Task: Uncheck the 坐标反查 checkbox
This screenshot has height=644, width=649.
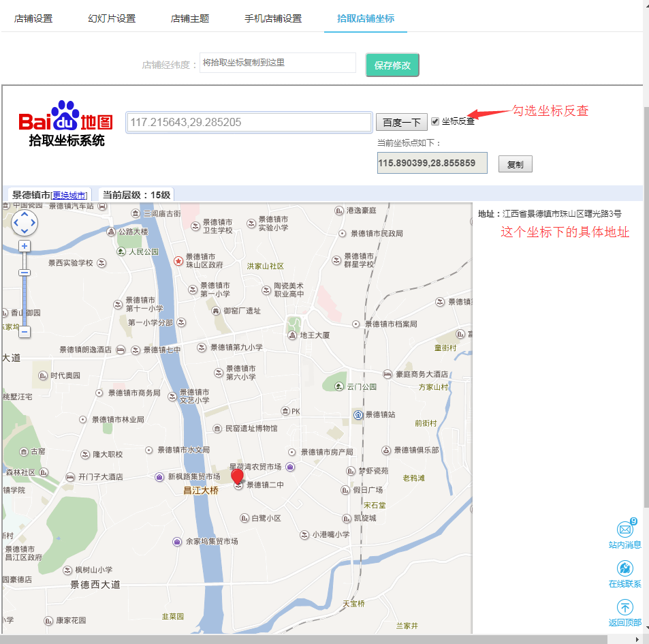Action: pos(435,121)
